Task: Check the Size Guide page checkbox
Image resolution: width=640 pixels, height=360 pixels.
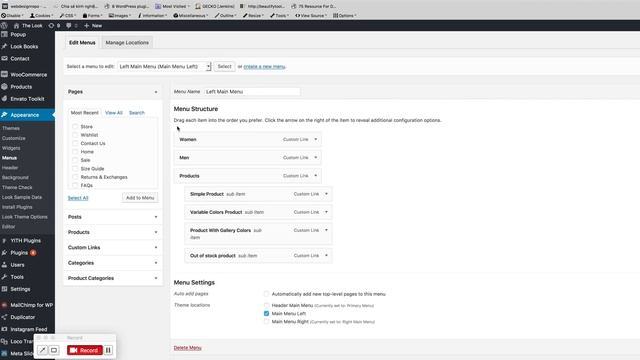Action: pyautogui.click(x=75, y=169)
